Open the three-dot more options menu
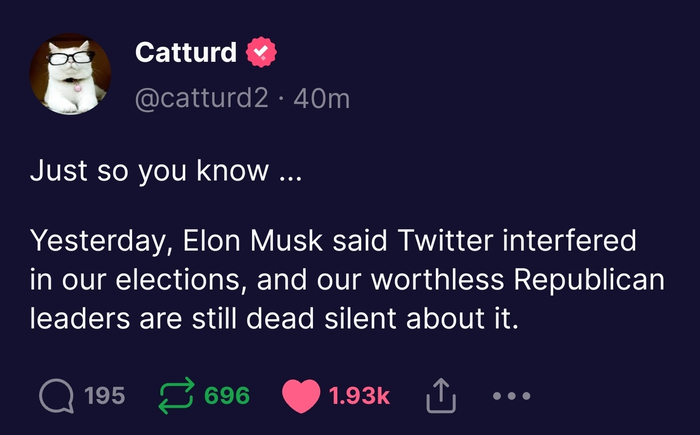 coord(514,396)
